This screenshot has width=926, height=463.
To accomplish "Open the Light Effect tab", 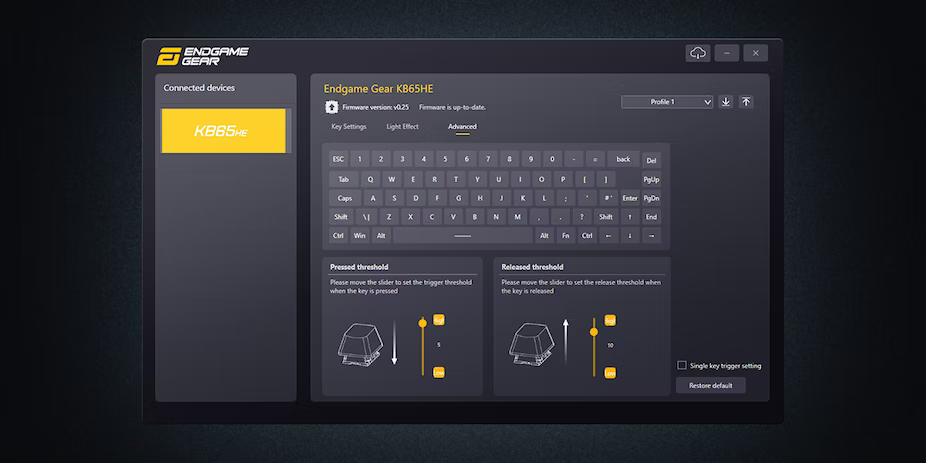I will pyautogui.click(x=403, y=127).
